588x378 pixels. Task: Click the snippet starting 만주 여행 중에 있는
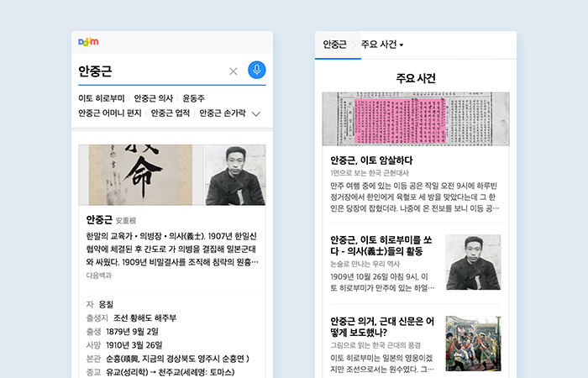(414, 197)
